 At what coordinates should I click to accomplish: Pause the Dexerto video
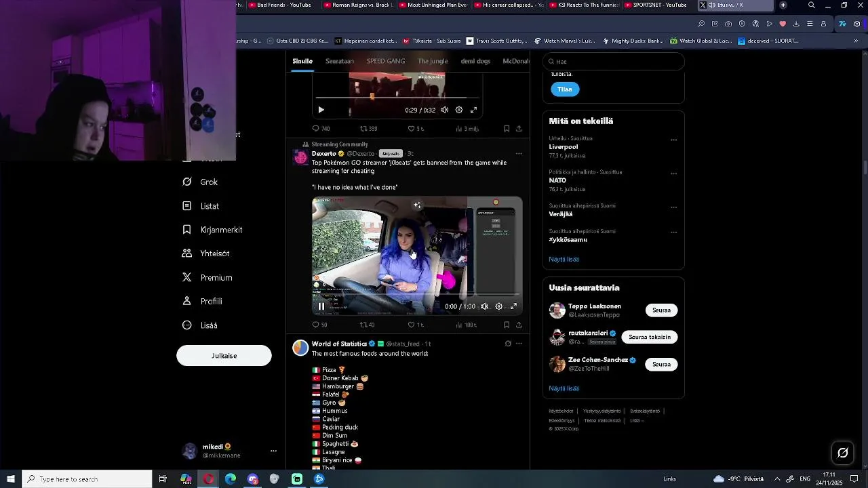(321, 306)
